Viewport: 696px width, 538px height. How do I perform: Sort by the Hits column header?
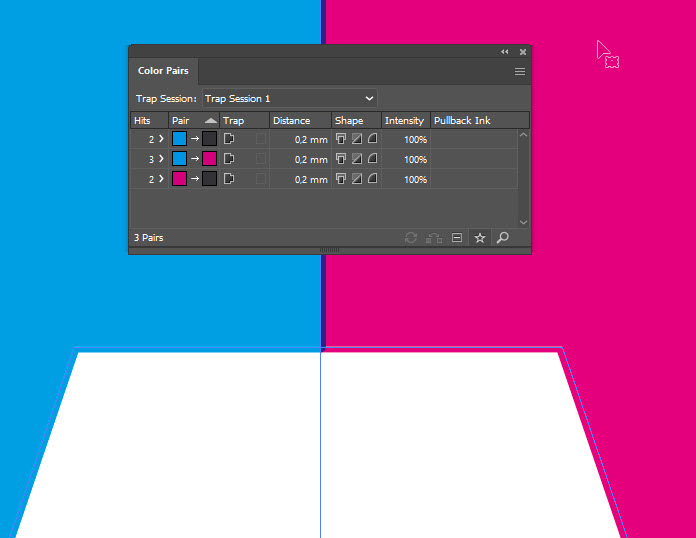click(150, 120)
